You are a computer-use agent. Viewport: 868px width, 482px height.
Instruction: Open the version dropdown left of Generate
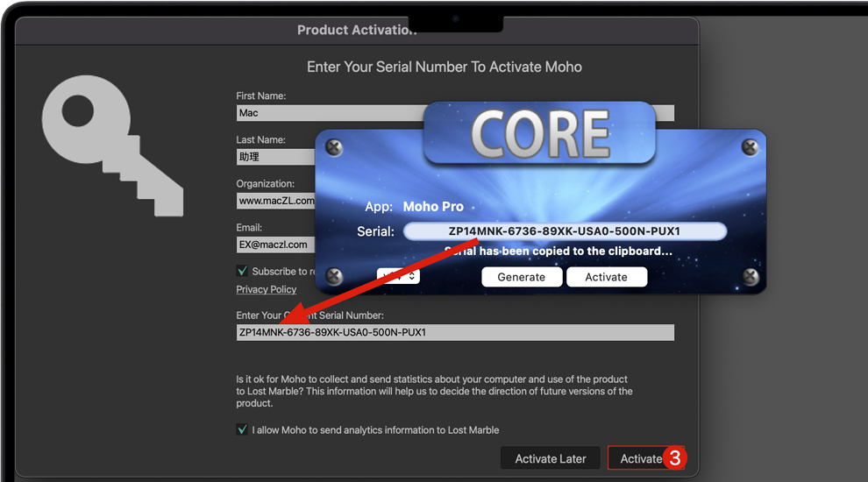(x=398, y=276)
